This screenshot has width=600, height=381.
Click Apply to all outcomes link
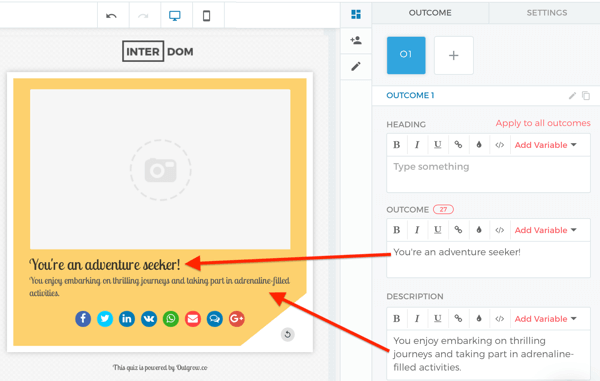coord(543,123)
